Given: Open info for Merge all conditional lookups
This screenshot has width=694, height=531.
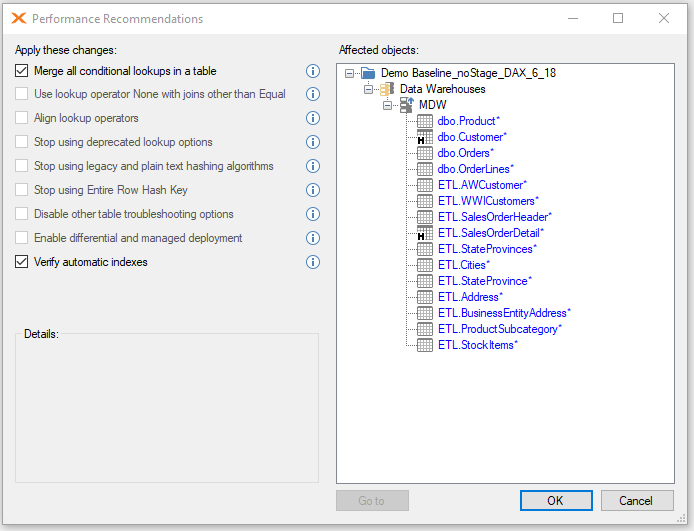Looking at the screenshot, I should (313, 71).
